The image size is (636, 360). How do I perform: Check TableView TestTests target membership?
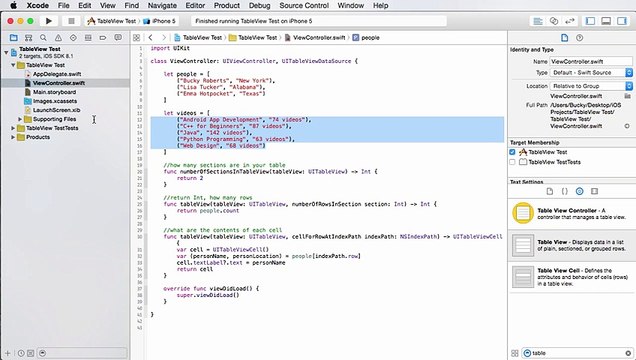click(x=512, y=162)
